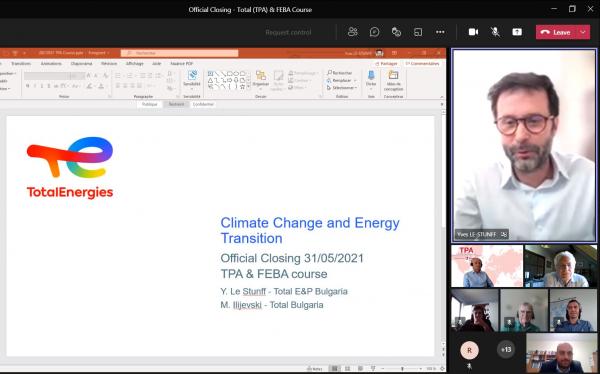Open the Sensibilité dropdown in ribbon

pyautogui.click(x=192, y=79)
